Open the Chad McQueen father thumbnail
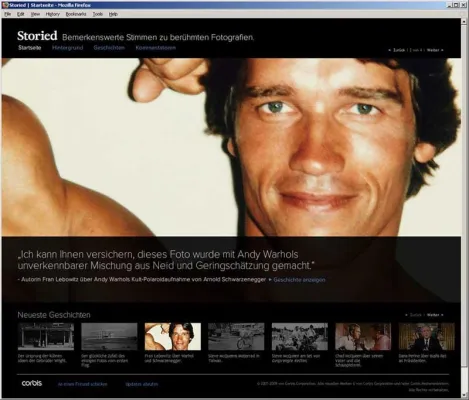The image size is (469, 400). 363,336
